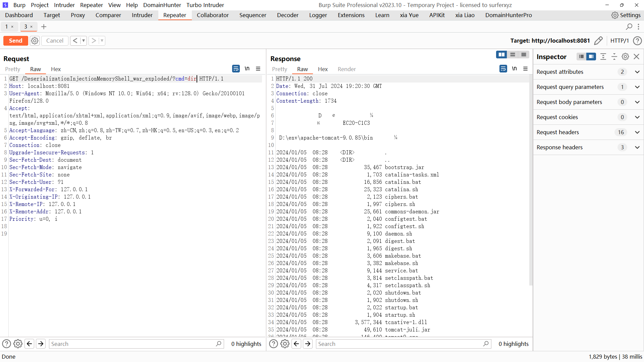Screen dimensions: 644x362
Task: Select combined tabbed layout icon
Action: 524,55
